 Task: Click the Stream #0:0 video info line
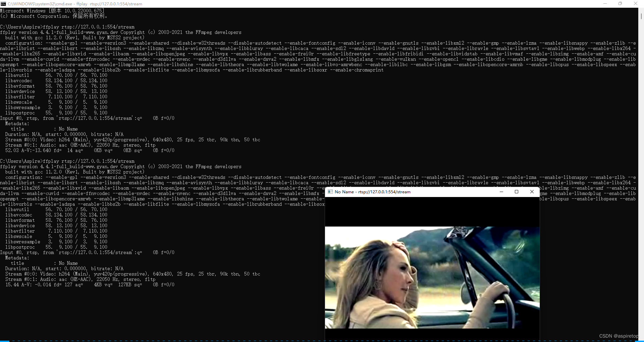coord(132,140)
